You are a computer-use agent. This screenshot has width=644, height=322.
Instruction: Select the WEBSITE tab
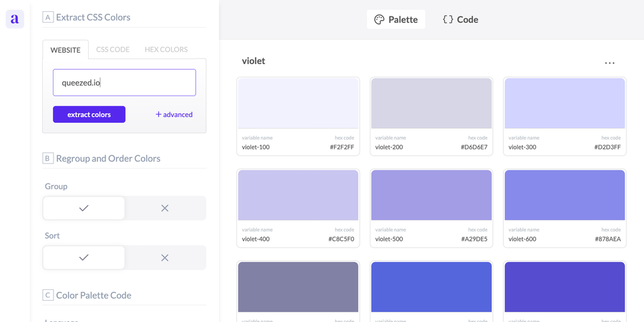pos(65,50)
